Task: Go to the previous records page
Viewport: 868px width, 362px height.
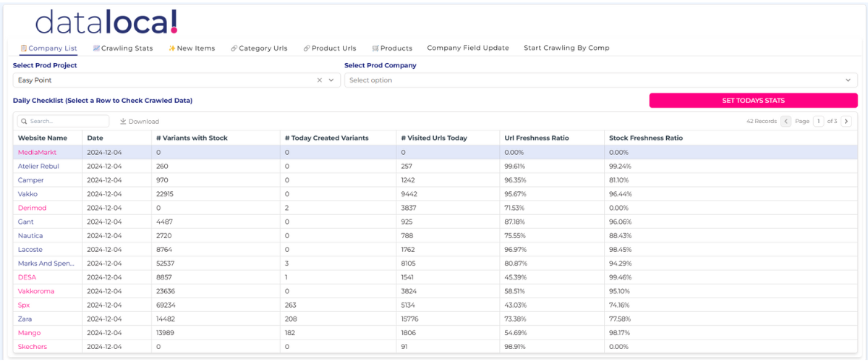Action: point(786,122)
